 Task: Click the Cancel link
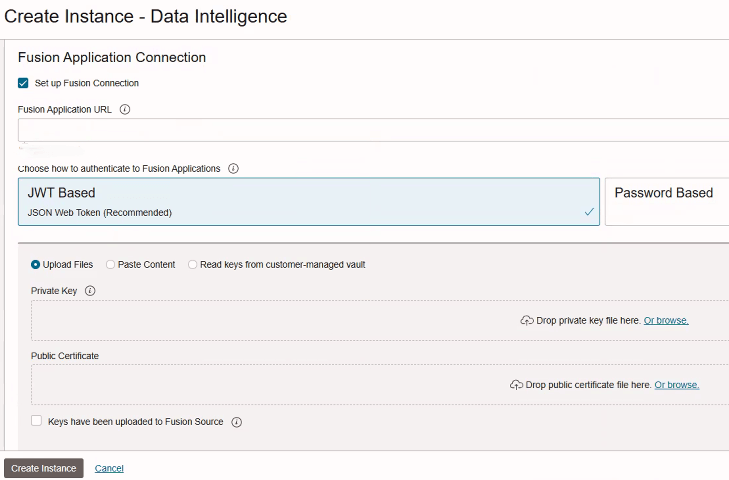point(109,468)
